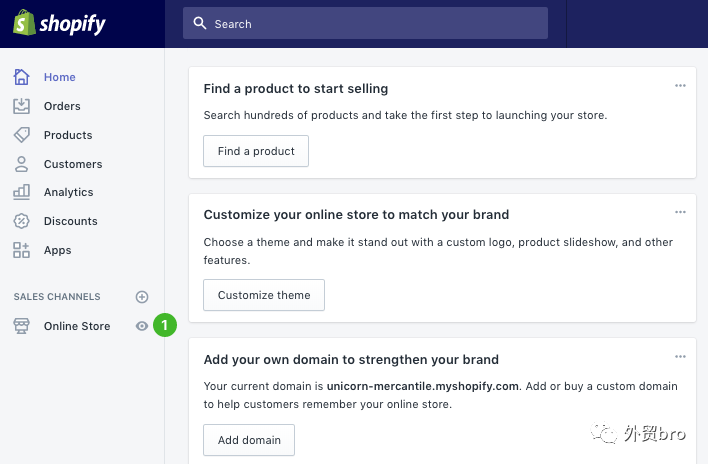Viewport: 708px width, 464px height.
Task: Expand more options on Add your own domain card
Action: click(x=680, y=357)
